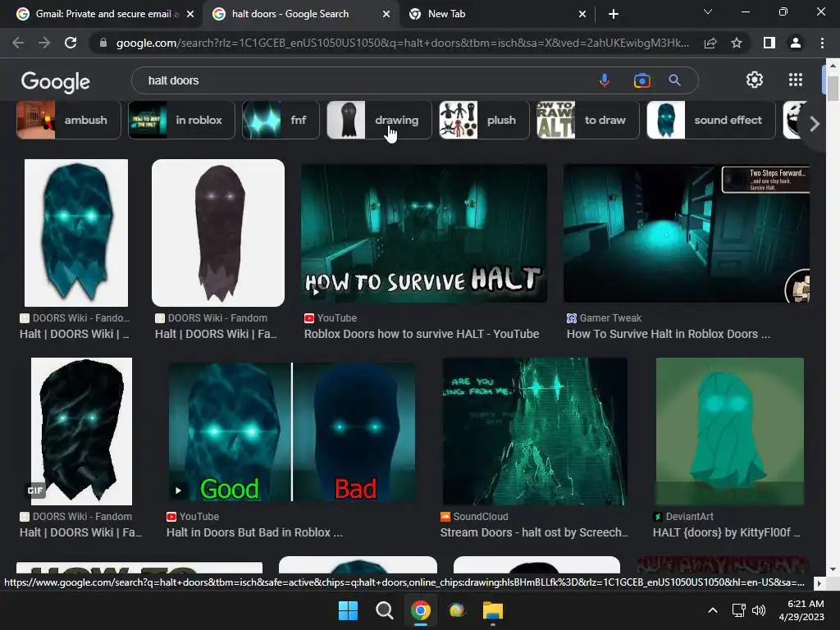Show hidden system tray icons
Viewport: 840px width, 630px height.
point(713,610)
